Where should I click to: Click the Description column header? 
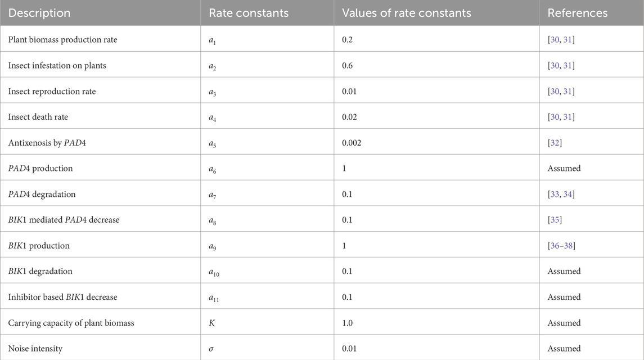(39, 13)
